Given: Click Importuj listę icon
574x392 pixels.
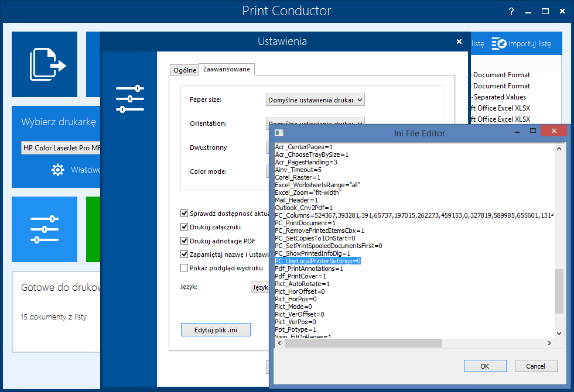Looking at the screenshot, I should tap(498, 43).
